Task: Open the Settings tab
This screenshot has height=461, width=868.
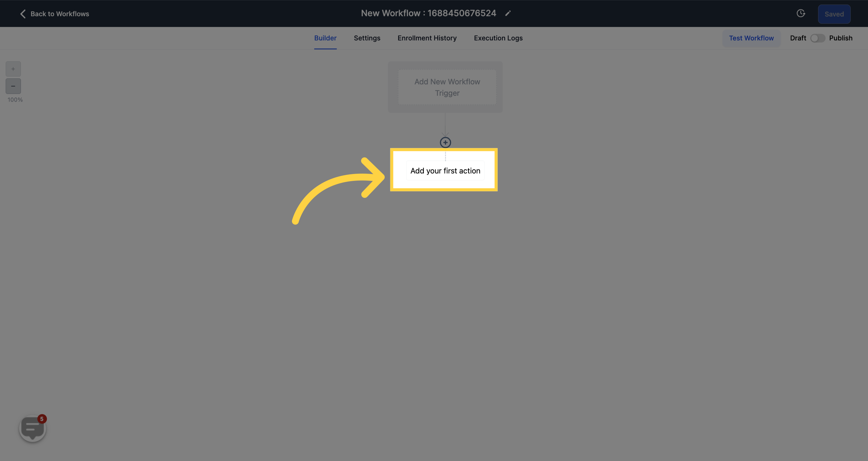Action: [367, 37]
